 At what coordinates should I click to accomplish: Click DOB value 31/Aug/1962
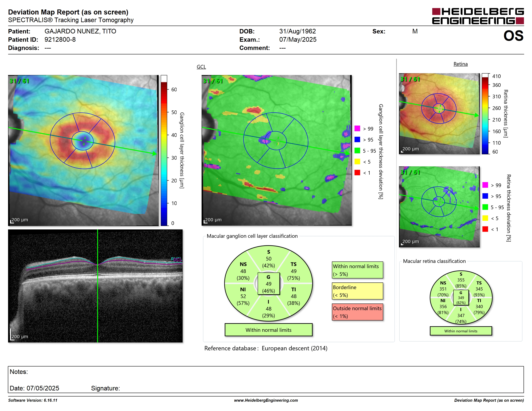pos(297,31)
